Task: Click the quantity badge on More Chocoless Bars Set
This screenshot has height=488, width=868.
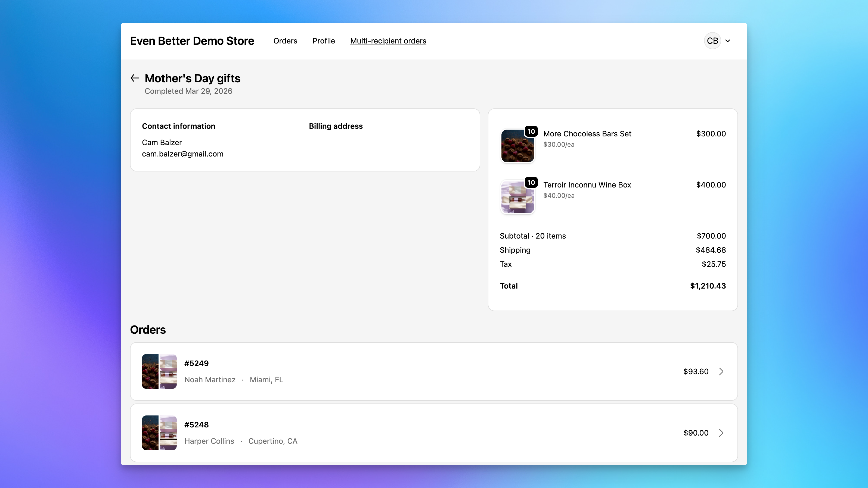Action: [x=531, y=131]
